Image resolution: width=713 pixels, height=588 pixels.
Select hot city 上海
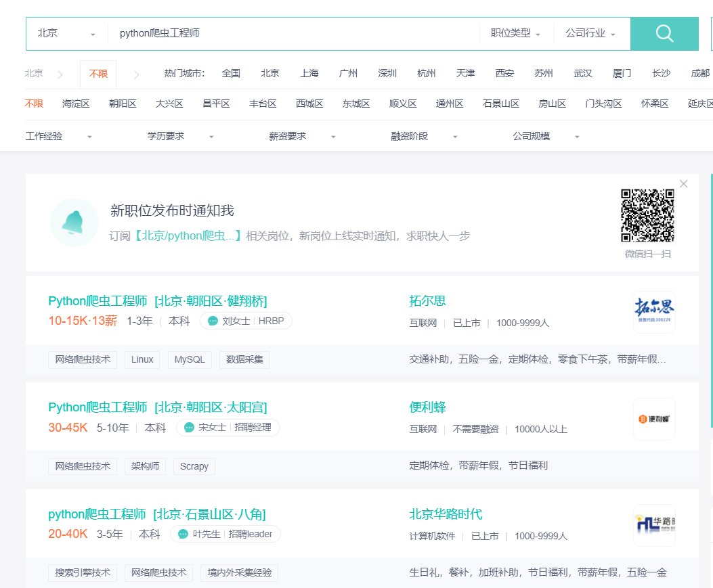(x=309, y=74)
